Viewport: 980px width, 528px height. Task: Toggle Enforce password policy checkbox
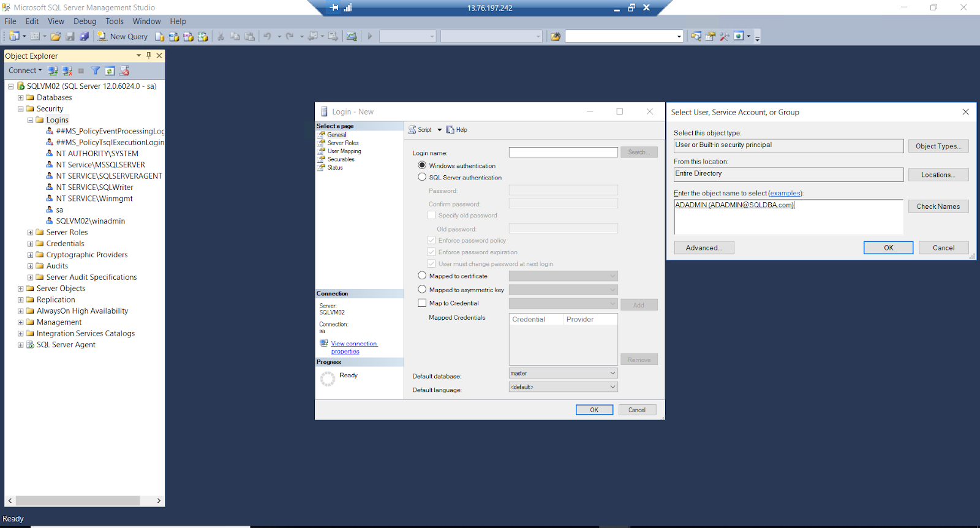click(x=431, y=240)
